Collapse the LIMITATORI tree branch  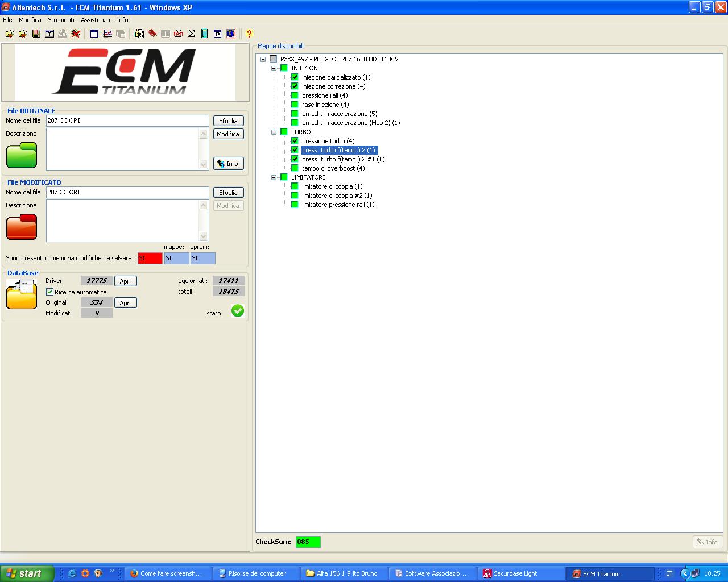tap(274, 177)
